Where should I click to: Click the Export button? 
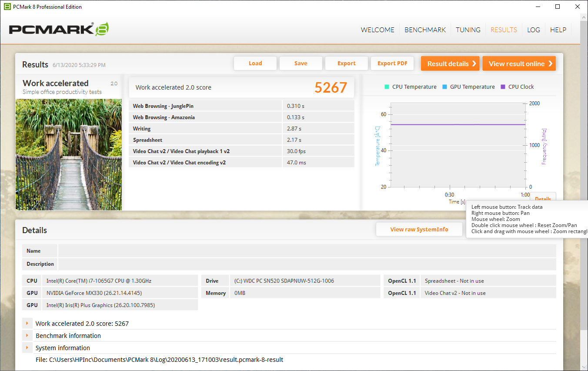click(347, 64)
